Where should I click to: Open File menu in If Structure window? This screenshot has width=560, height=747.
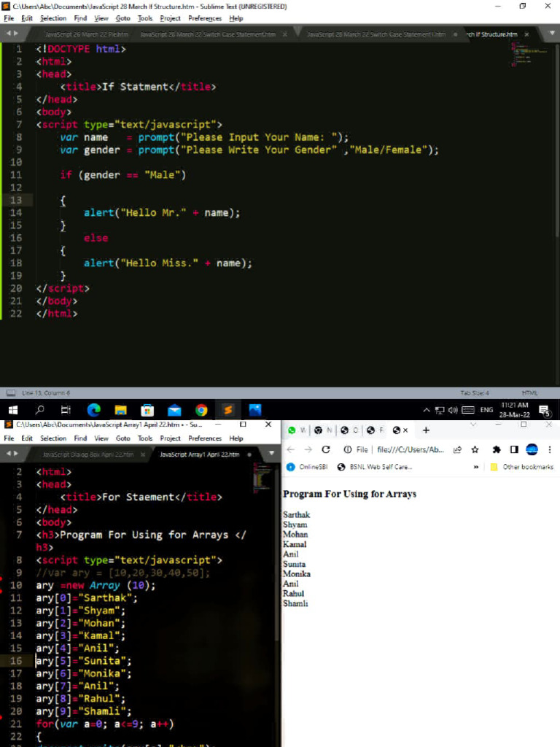coord(9,18)
